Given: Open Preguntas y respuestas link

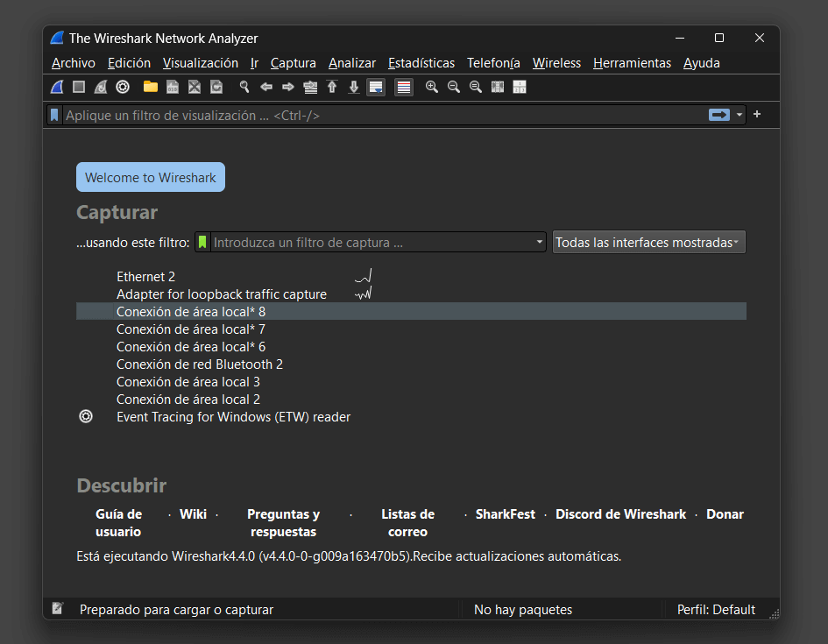Looking at the screenshot, I should pyautogui.click(x=284, y=522).
